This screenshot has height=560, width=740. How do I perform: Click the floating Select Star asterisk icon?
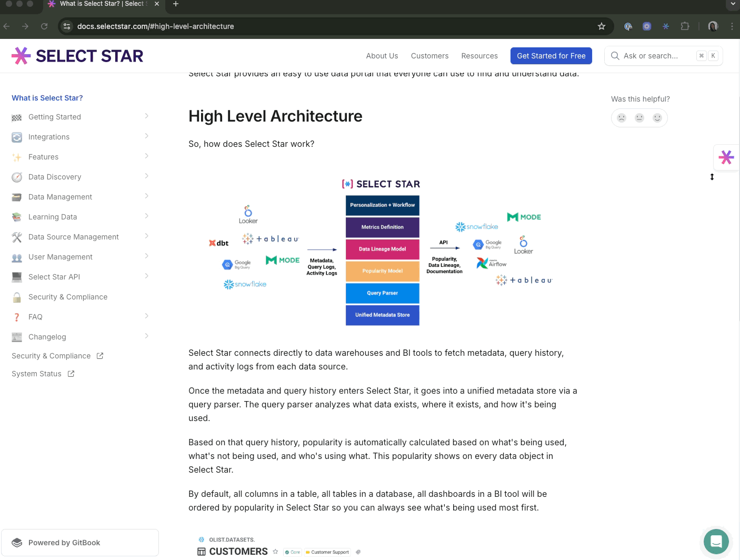click(726, 157)
